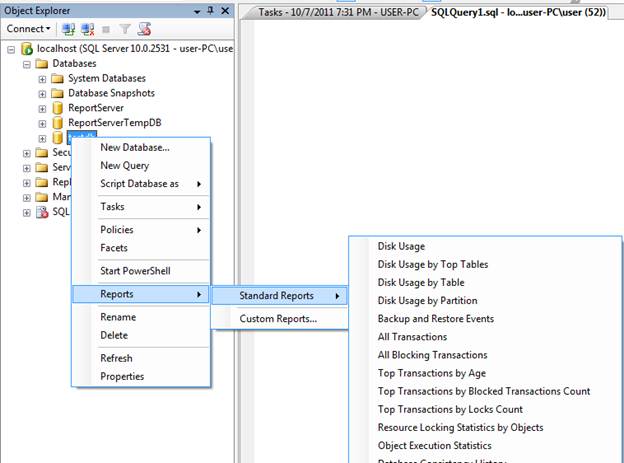Switch to the SQLQuery1.sql tab
Viewport: 624px width, 463px height.
point(518,11)
